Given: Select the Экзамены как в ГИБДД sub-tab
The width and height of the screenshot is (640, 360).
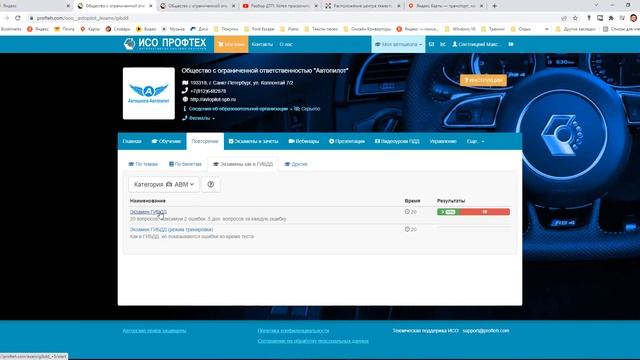Looking at the screenshot, I should 243,164.
